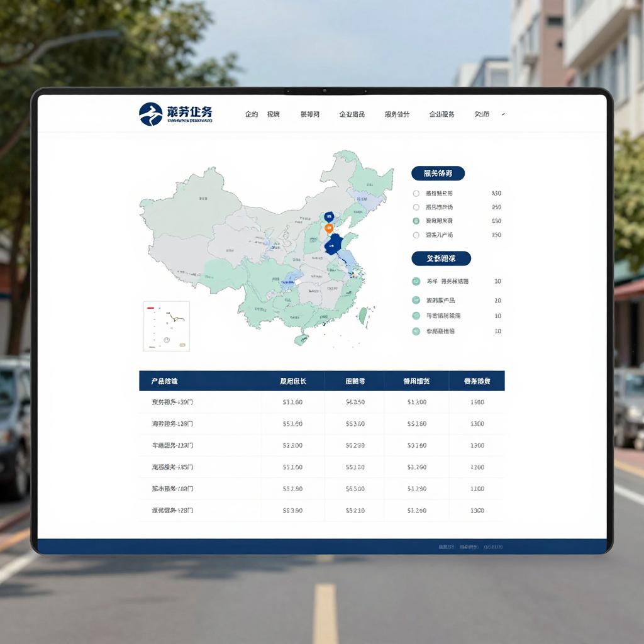Click the round blue company logo

pyautogui.click(x=150, y=114)
